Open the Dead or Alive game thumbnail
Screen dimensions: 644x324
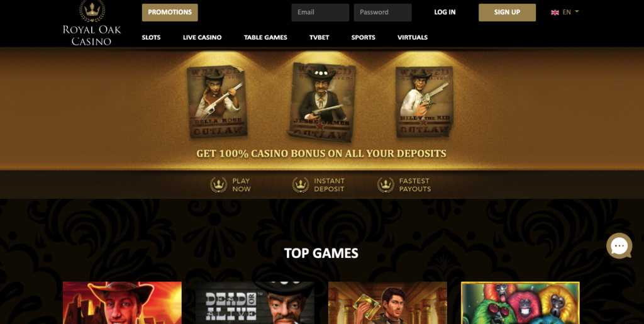(255, 303)
